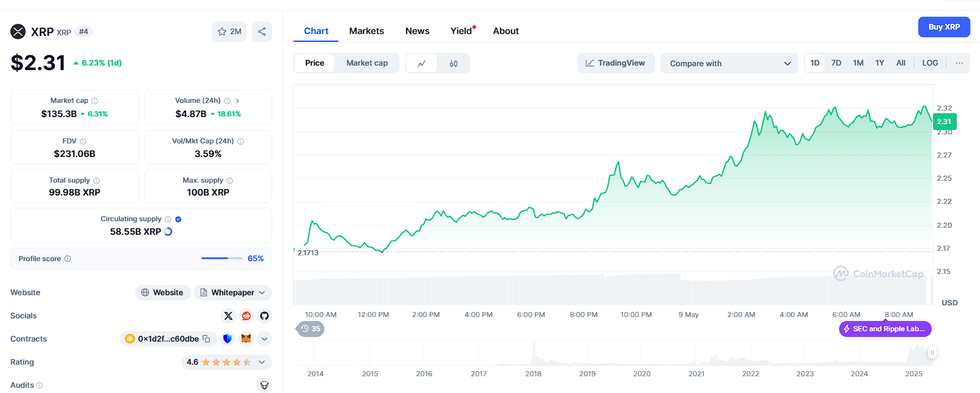The width and height of the screenshot is (980, 393).
Task: Open the Reddit social link
Action: [246, 316]
